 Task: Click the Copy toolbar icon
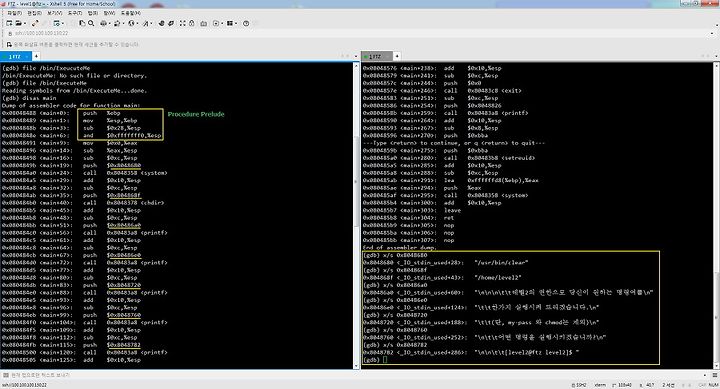pyautogui.click(x=82, y=23)
